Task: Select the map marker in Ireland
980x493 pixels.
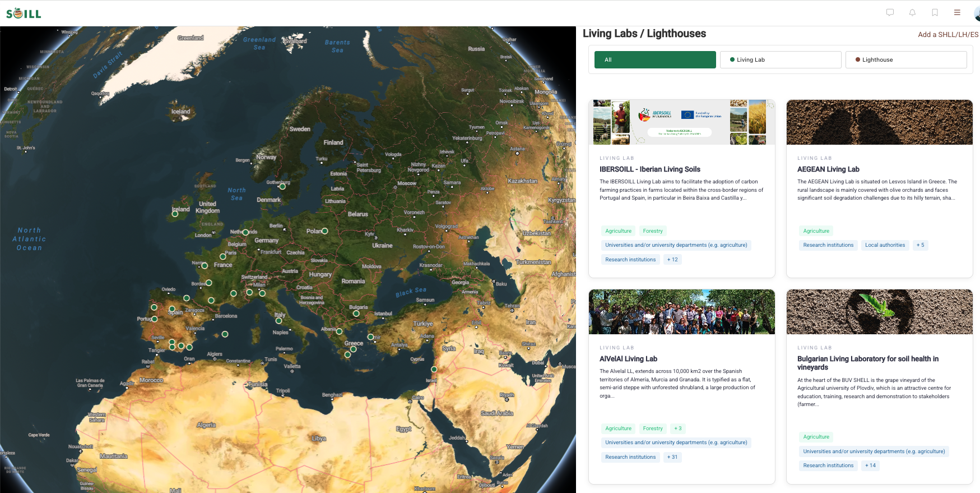Action: coord(175,214)
